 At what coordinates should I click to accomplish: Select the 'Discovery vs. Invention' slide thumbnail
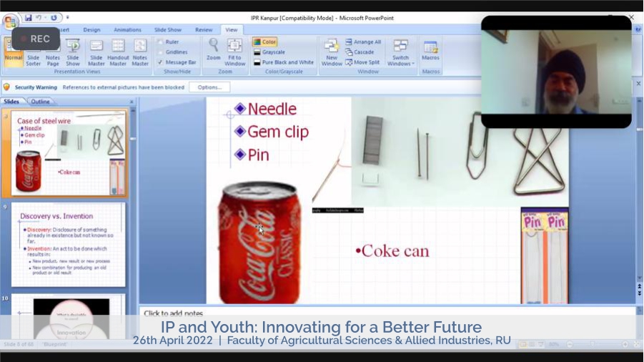point(68,245)
